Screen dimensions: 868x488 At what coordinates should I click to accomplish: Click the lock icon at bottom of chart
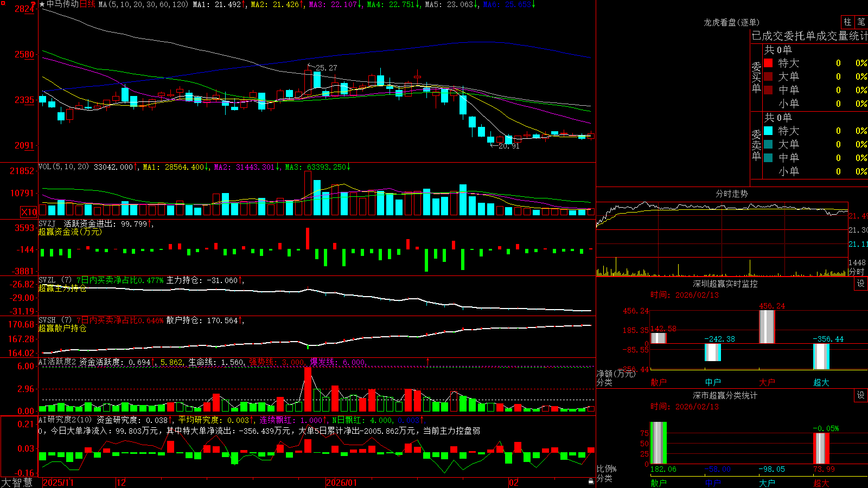tap(591, 481)
